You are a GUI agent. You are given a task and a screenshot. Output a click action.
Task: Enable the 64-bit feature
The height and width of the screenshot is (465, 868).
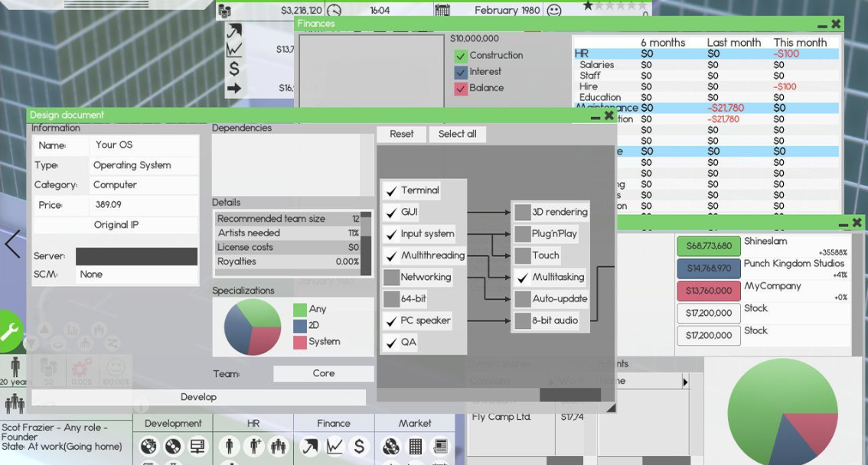point(391,299)
